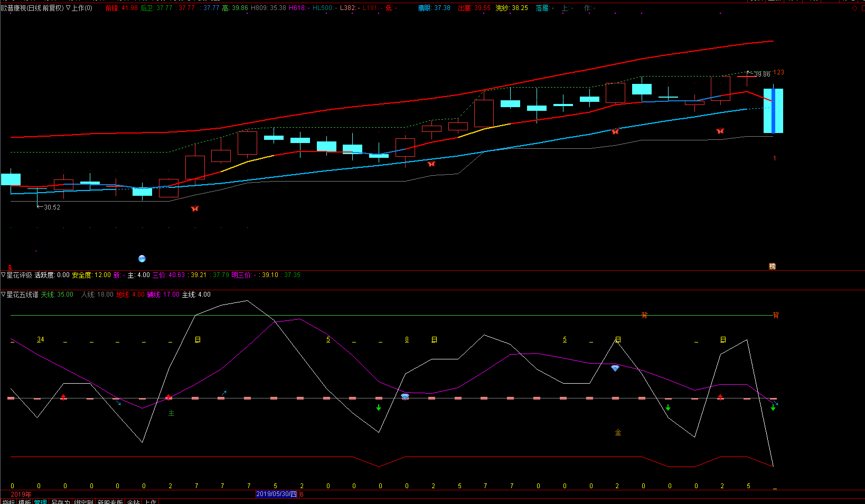The height and width of the screenshot is (504, 865).
Task: Click the blue up-right arrow in indicator pane
Action: tap(224, 393)
